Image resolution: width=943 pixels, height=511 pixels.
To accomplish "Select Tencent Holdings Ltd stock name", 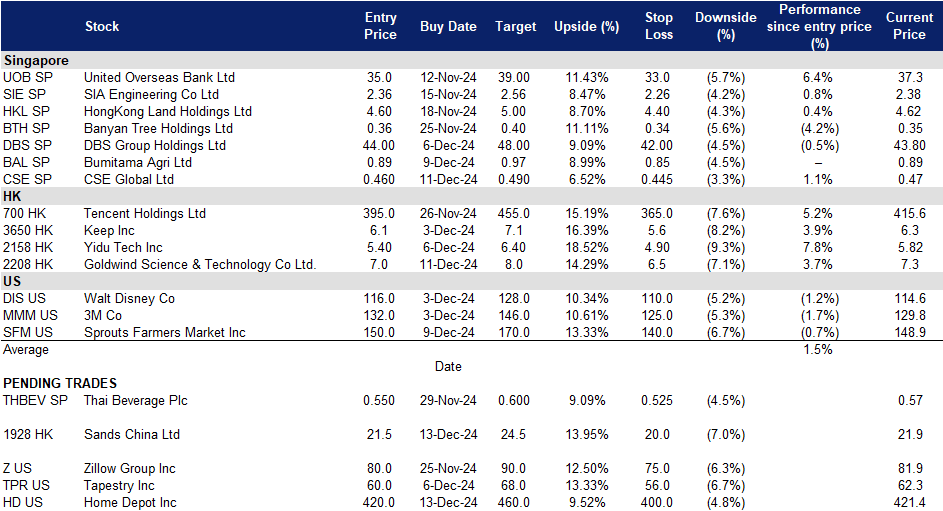I will coord(144,213).
